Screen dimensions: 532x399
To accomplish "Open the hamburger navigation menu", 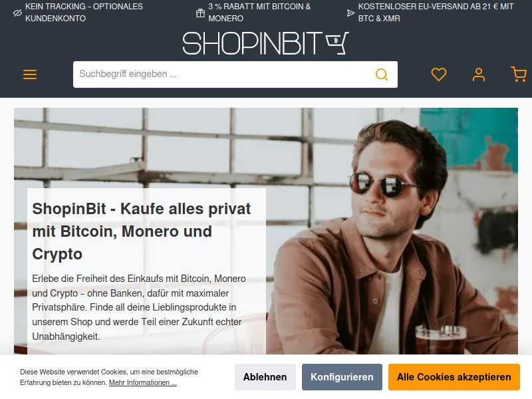I will pos(30,74).
